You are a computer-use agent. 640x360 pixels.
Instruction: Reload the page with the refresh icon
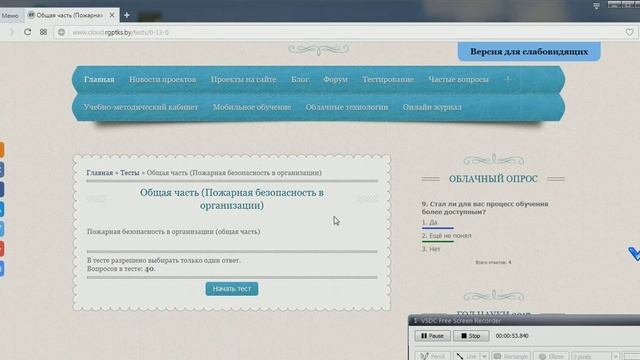click(x=27, y=32)
